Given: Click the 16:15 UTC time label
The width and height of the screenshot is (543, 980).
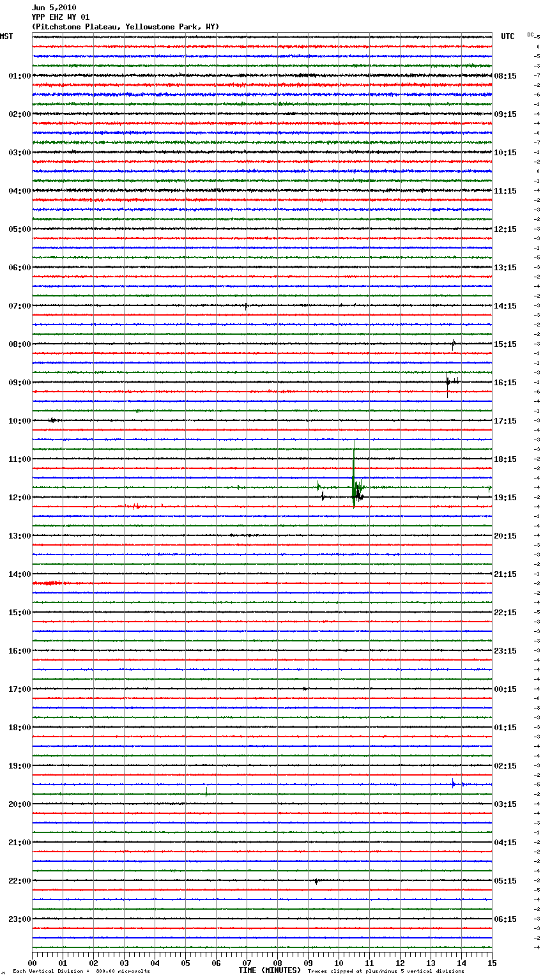Looking at the screenshot, I should [x=505, y=383].
